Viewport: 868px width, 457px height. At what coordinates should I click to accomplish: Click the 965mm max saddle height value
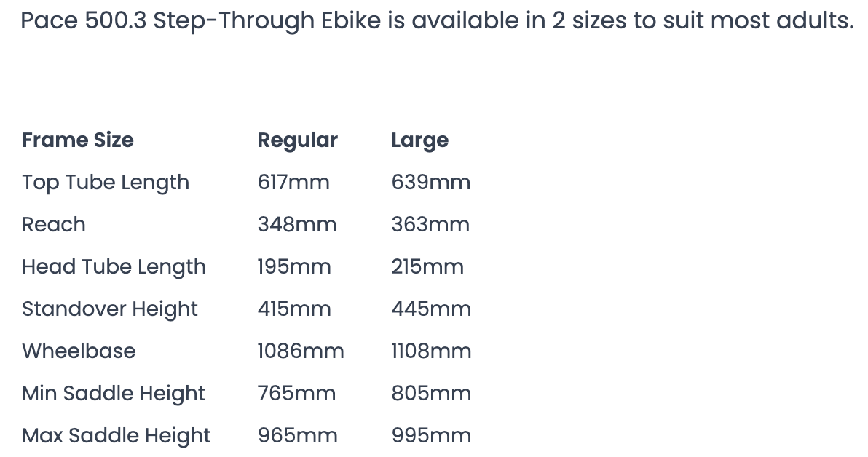[x=297, y=435]
